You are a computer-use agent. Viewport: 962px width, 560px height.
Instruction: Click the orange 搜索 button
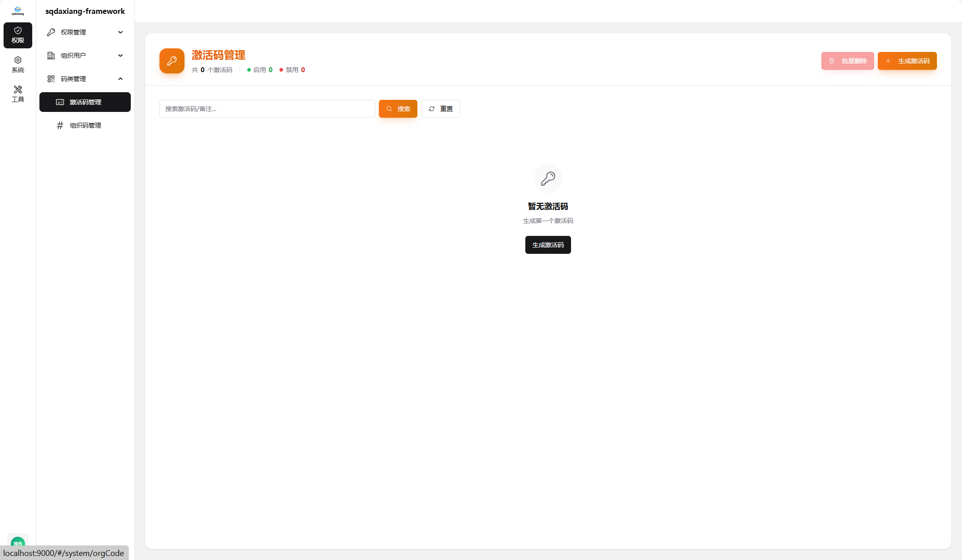[x=398, y=109]
